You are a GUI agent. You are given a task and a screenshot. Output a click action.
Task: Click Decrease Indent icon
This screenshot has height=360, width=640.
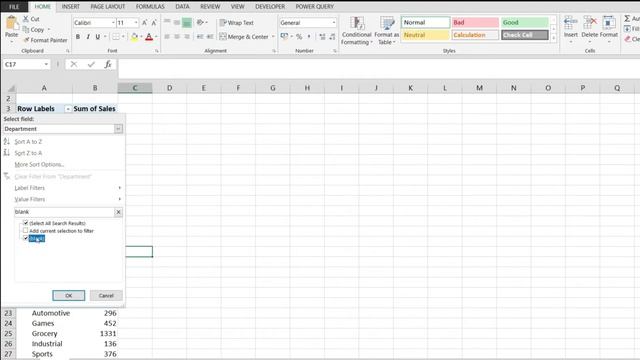coord(200,37)
